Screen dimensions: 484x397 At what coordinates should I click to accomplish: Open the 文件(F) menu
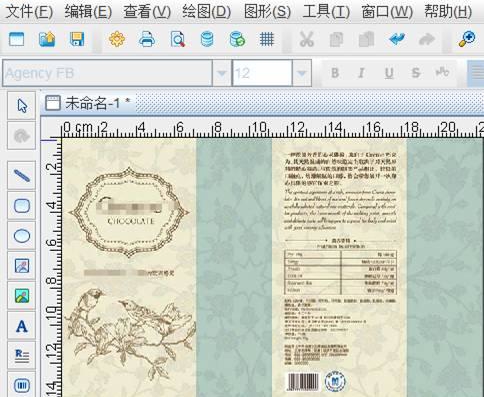pyautogui.click(x=29, y=12)
